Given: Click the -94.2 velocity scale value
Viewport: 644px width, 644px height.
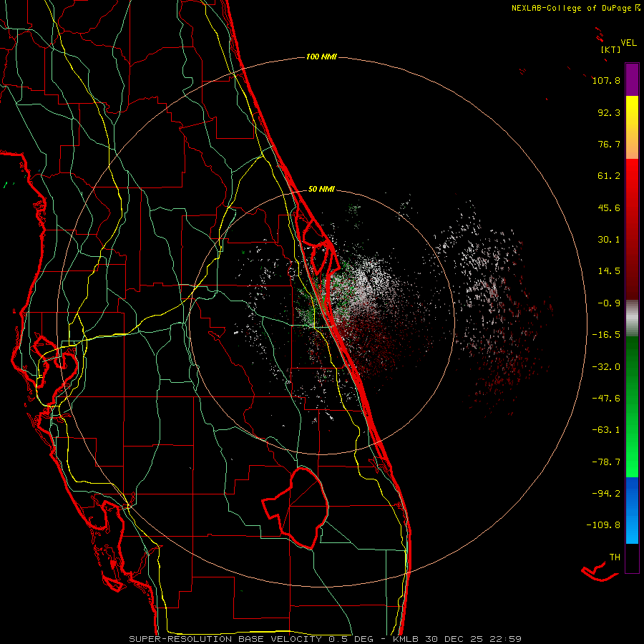Looking at the screenshot, I should click(606, 493).
